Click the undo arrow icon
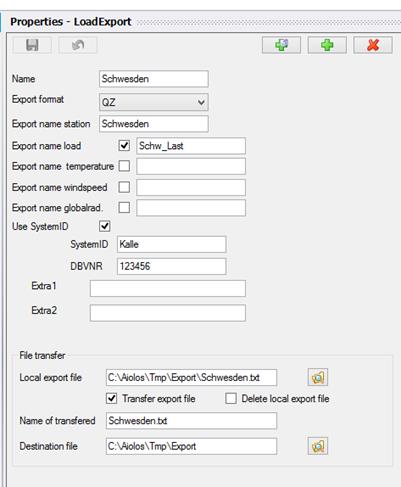 [78, 45]
